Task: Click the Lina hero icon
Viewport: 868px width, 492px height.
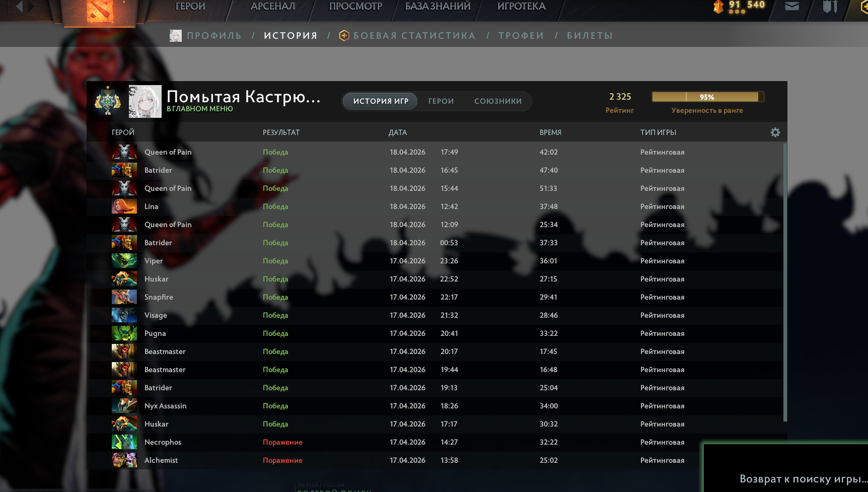Action: click(124, 206)
